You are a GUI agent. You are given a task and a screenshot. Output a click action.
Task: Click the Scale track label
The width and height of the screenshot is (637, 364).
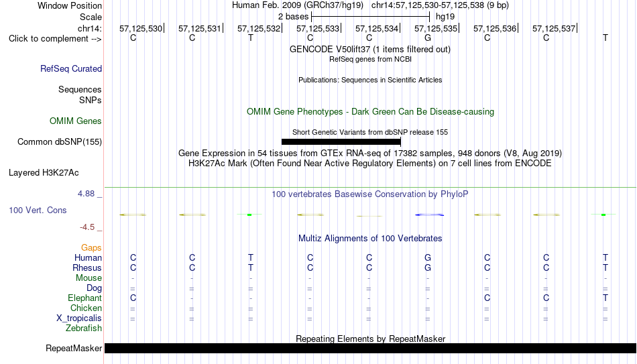pyautogui.click(x=91, y=17)
